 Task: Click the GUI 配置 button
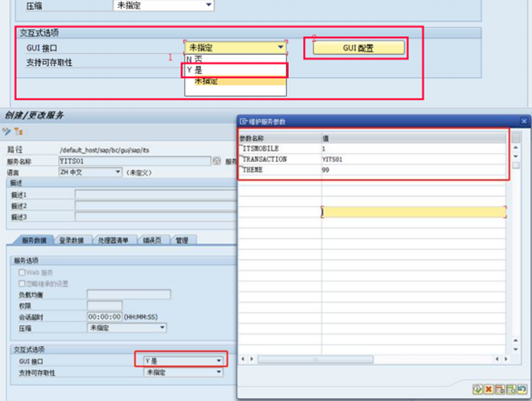click(359, 48)
